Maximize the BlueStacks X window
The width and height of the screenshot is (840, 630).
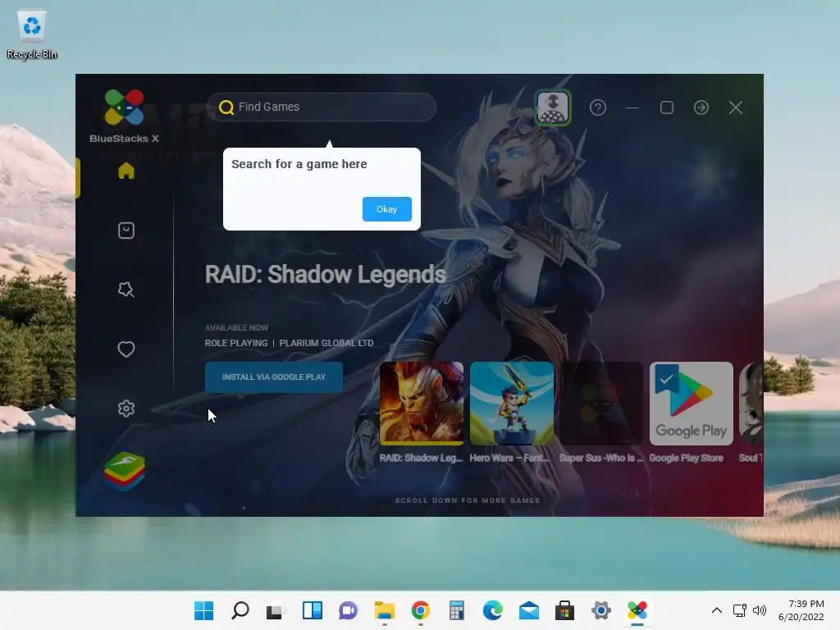(x=666, y=107)
